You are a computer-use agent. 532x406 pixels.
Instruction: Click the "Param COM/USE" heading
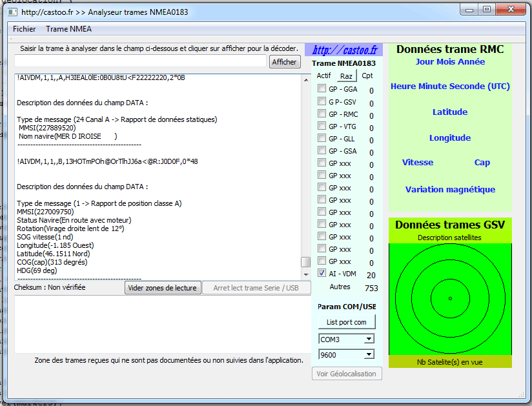pyautogui.click(x=347, y=307)
